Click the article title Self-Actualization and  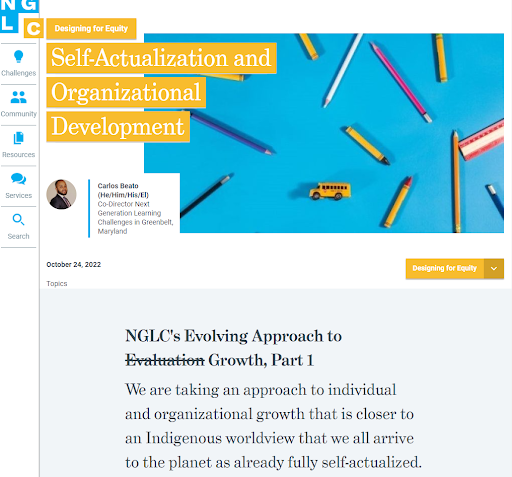161,58
